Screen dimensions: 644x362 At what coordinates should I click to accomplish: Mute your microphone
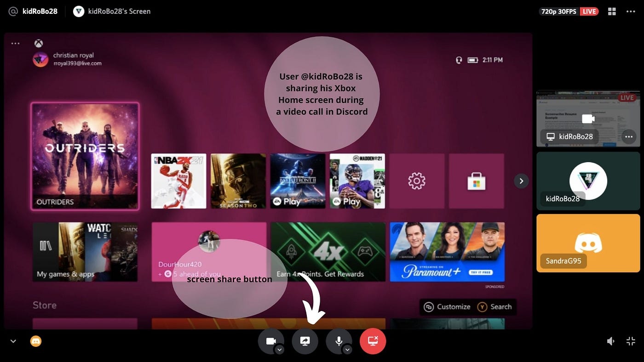point(339,341)
